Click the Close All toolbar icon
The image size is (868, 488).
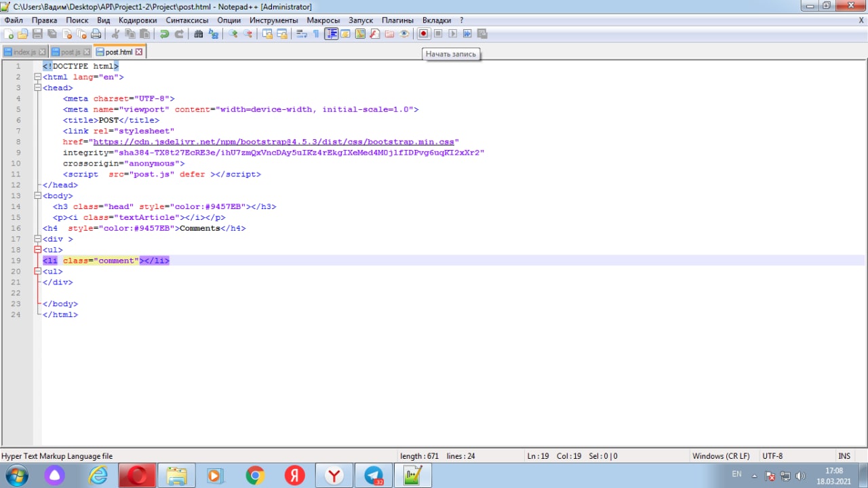(x=81, y=34)
